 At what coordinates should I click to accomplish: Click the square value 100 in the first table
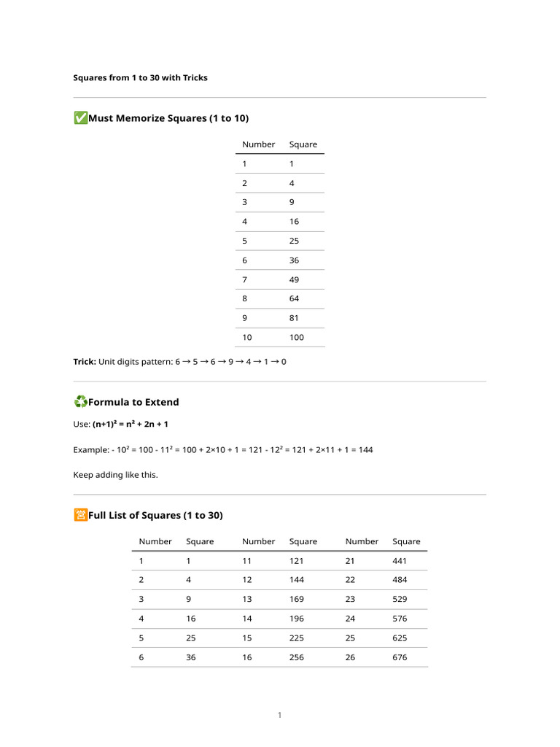point(297,337)
